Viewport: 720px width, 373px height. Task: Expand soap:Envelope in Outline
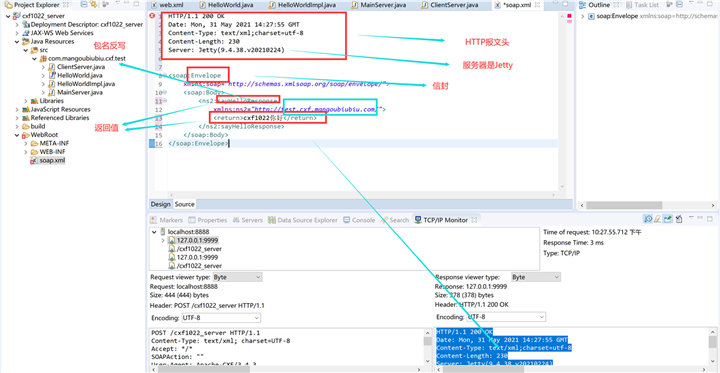[x=583, y=16]
